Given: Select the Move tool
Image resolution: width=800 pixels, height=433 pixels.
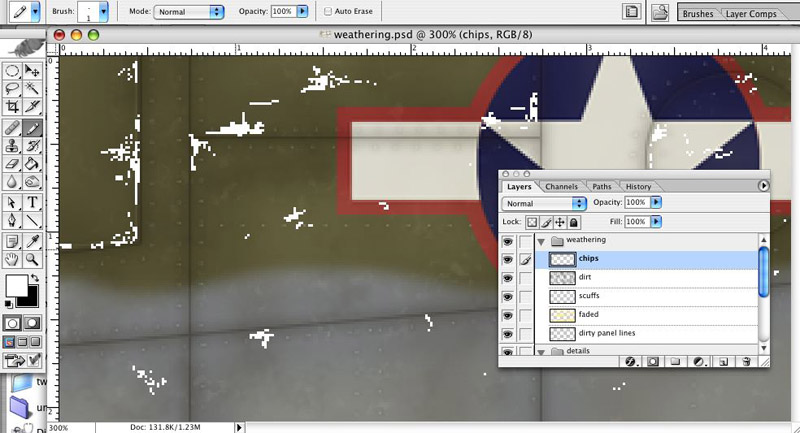Looking at the screenshot, I should click(32, 71).
